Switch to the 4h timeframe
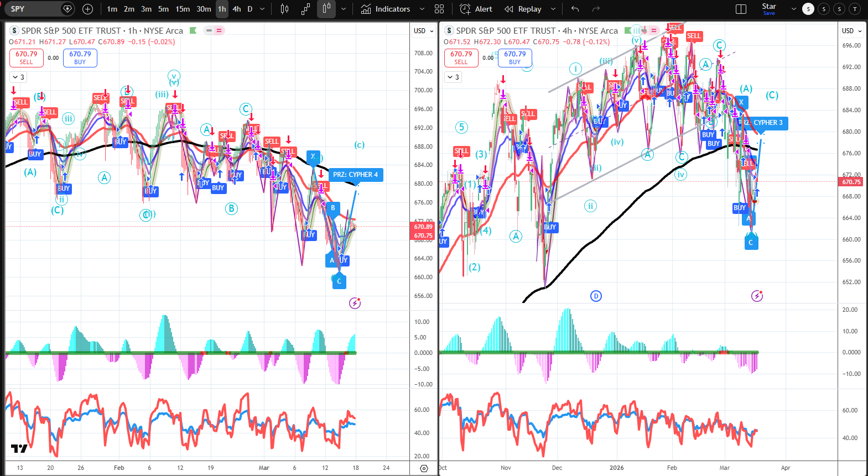This screenshot has height=476, width=868. click(x=237, y=9)
